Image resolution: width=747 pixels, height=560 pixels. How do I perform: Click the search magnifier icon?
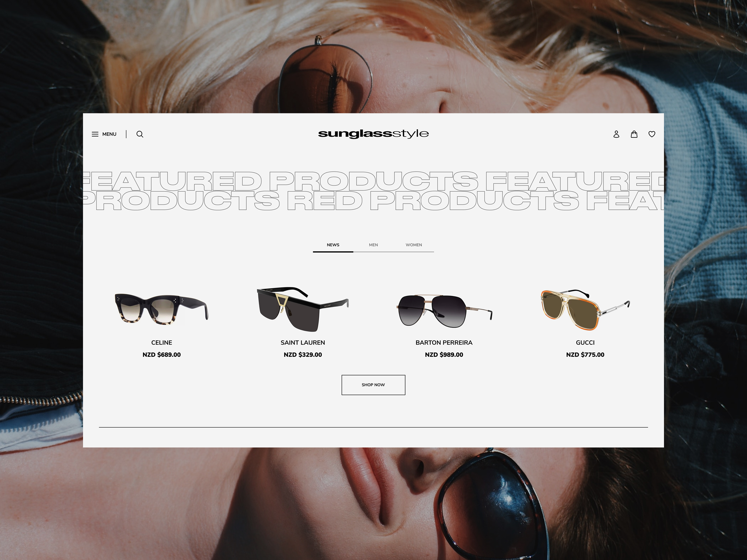140,134
